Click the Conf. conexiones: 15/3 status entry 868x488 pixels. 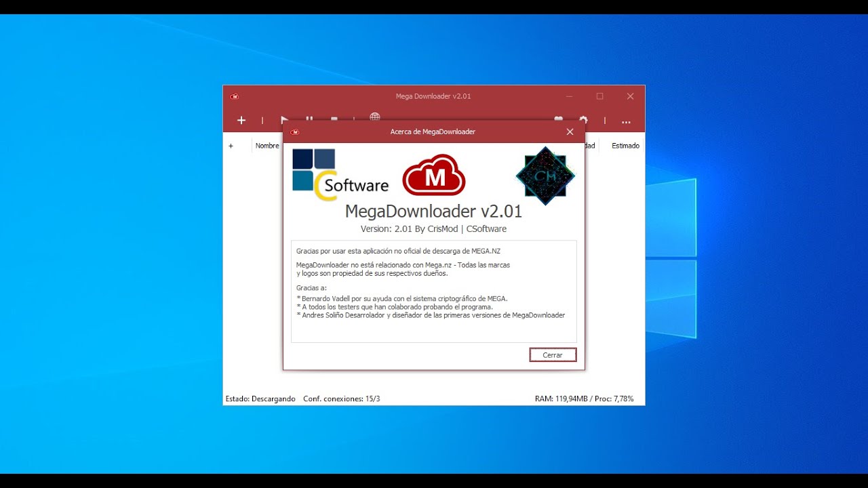[x=341, y=399]
